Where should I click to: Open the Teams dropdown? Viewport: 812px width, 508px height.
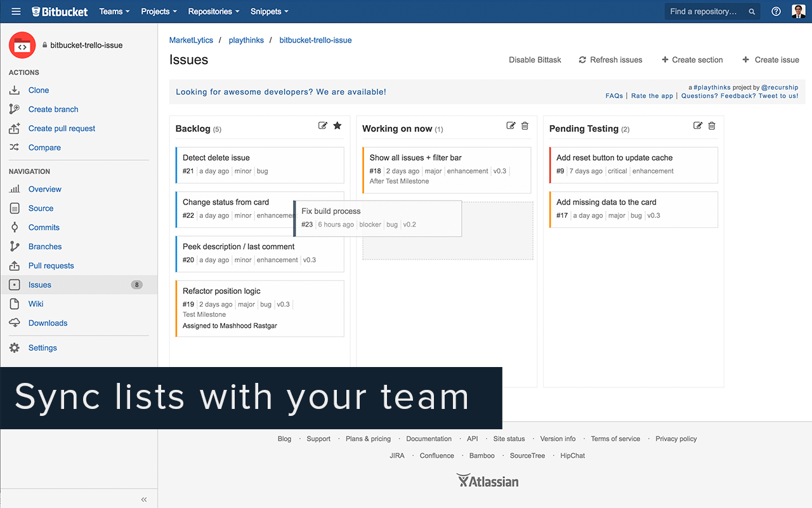click(x=114, y=11)
